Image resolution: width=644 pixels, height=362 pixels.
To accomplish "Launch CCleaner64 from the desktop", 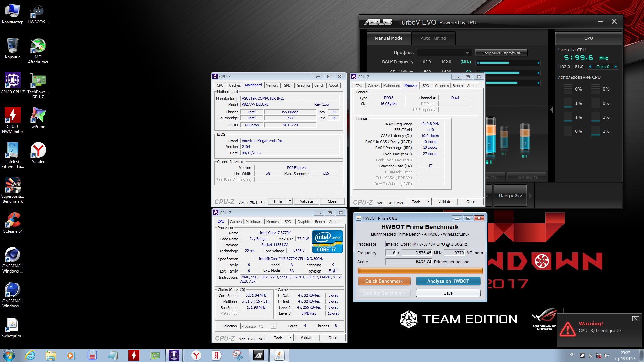I will tap(13, 223).
